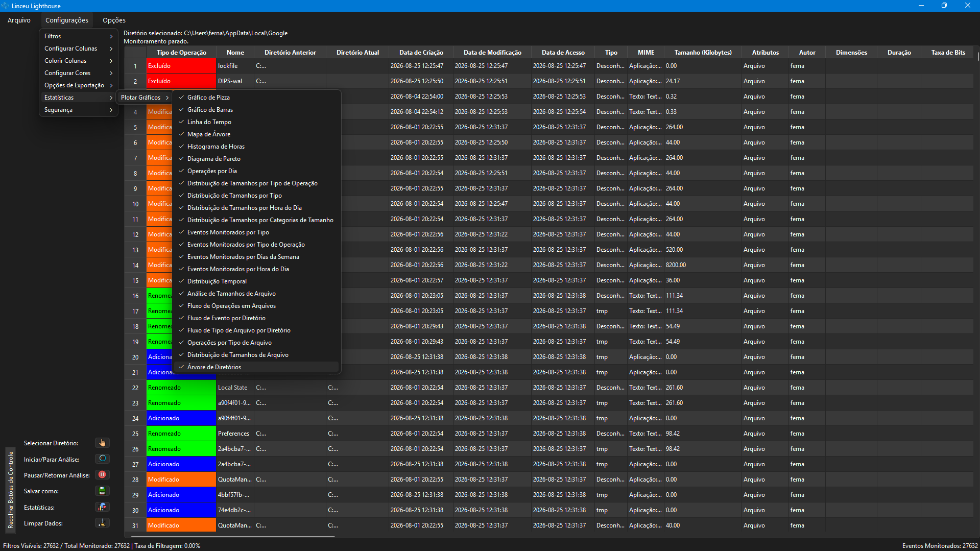
Task: Click the Salvar como floppy icon
Action: tap(102, 491)
